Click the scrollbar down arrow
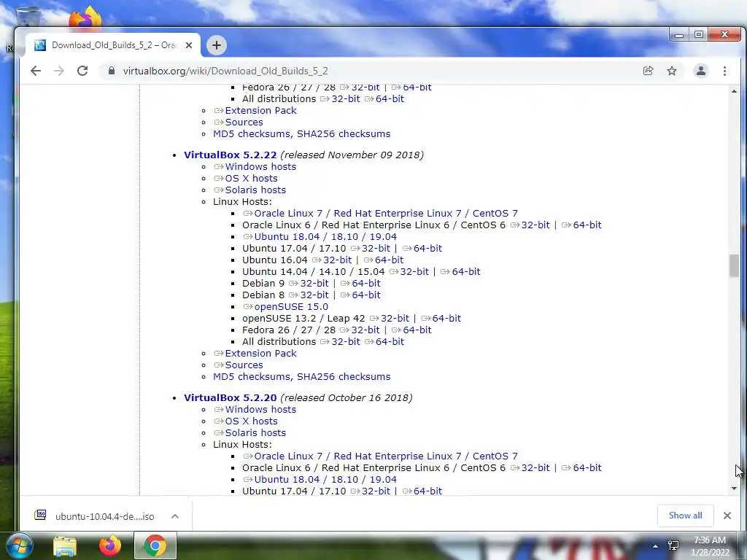This screenshot has width=747, height=560. [x=734, y=489]
